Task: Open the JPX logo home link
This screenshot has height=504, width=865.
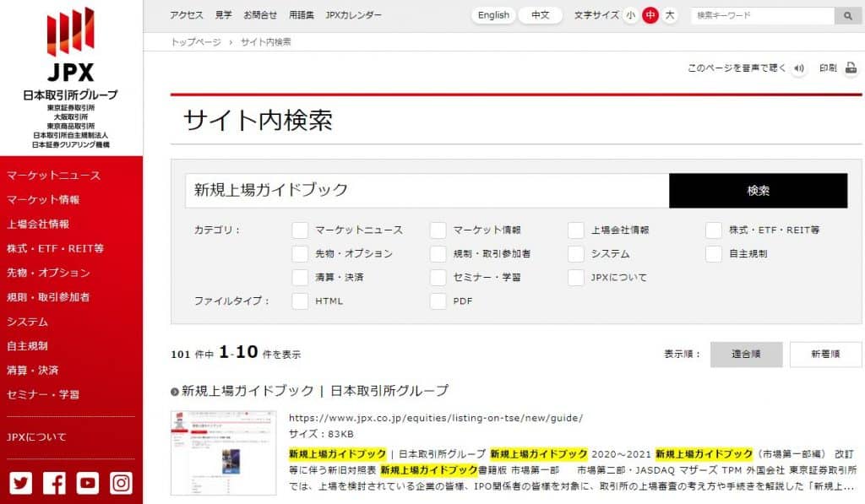Action: pyautogui.click(x=71, y=77)
